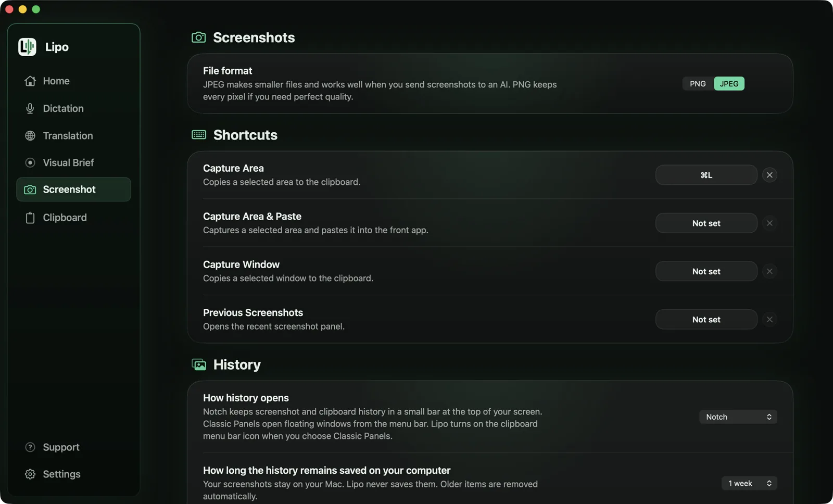This screenshot has height=504, width=833.
Task: Click the Settings gear icon
Action: pyautogui.click(x=30, y=474)
